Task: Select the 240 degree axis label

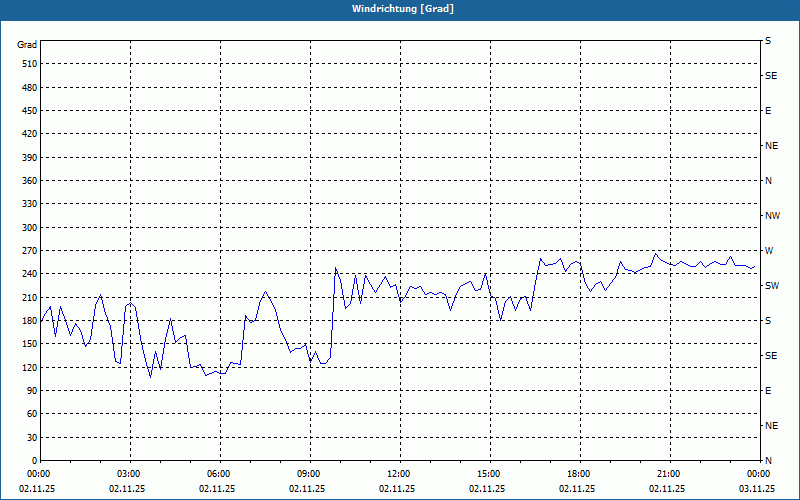Action: (x=30, y=274)
